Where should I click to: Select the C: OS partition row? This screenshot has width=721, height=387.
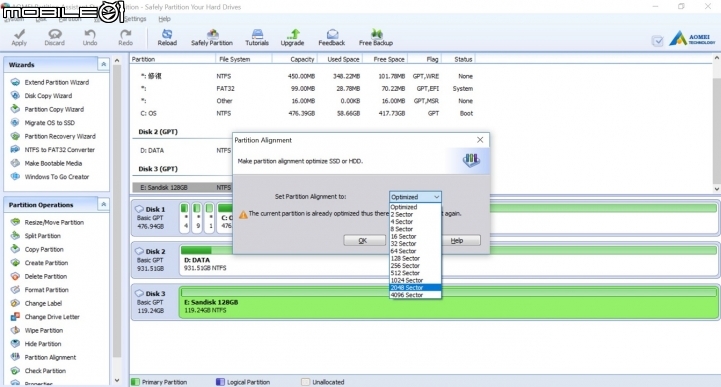(306, 113)
